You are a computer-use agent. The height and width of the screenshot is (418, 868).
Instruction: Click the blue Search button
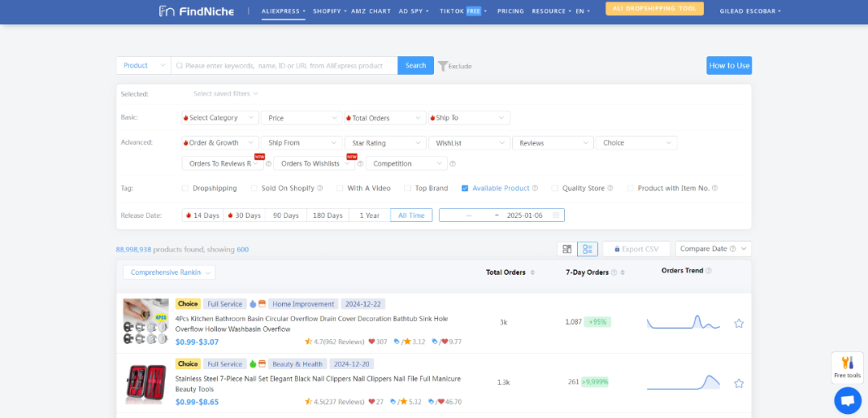[x=416, y=66]
